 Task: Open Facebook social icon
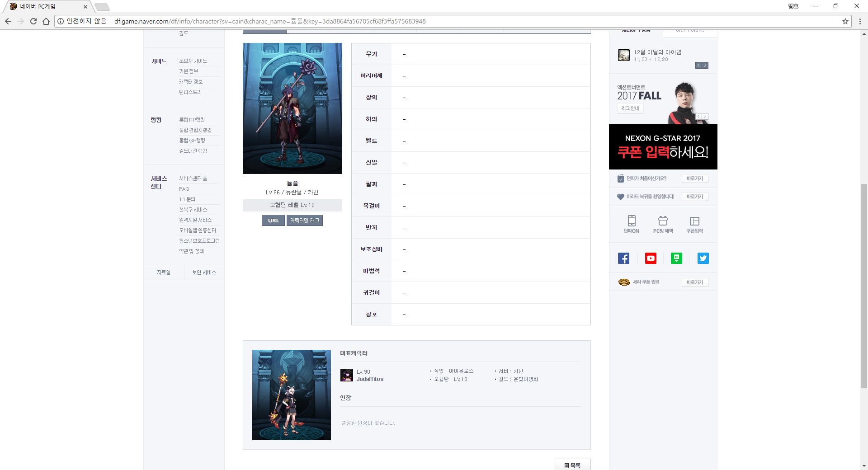623,258
